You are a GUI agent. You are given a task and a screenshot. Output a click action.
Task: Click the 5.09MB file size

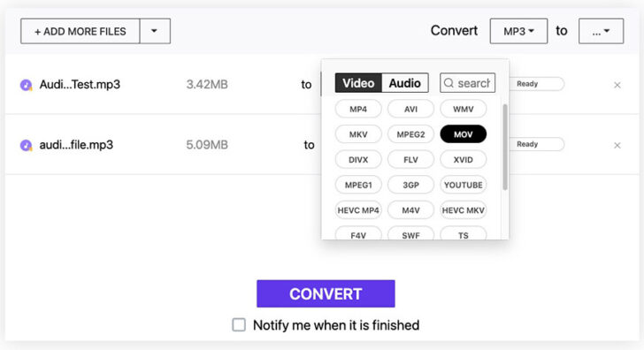pyautogui.click(x=207, y=145)
